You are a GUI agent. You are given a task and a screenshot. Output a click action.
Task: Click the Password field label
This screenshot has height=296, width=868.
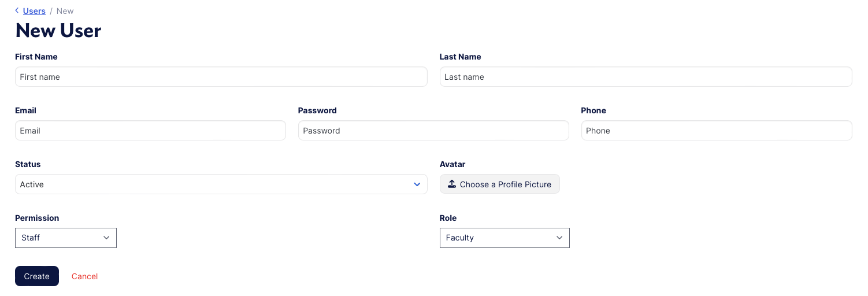[x=317, y=110]
